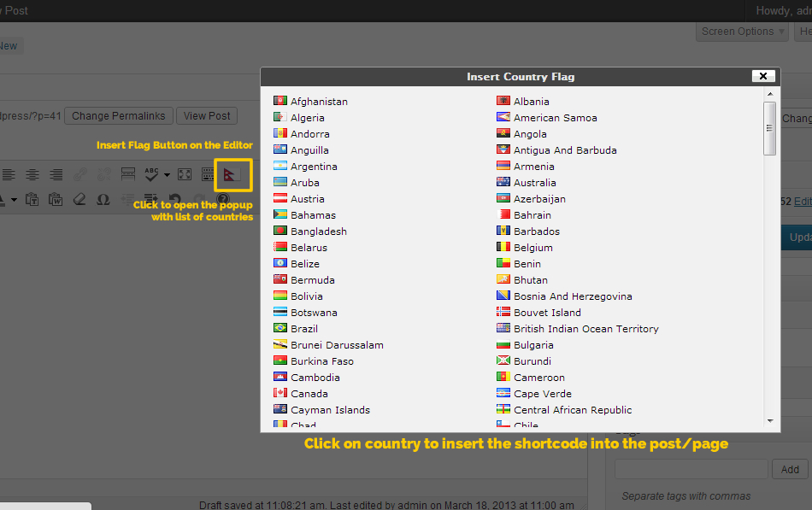Align text right in the editor toolbar

click(56, 174)
